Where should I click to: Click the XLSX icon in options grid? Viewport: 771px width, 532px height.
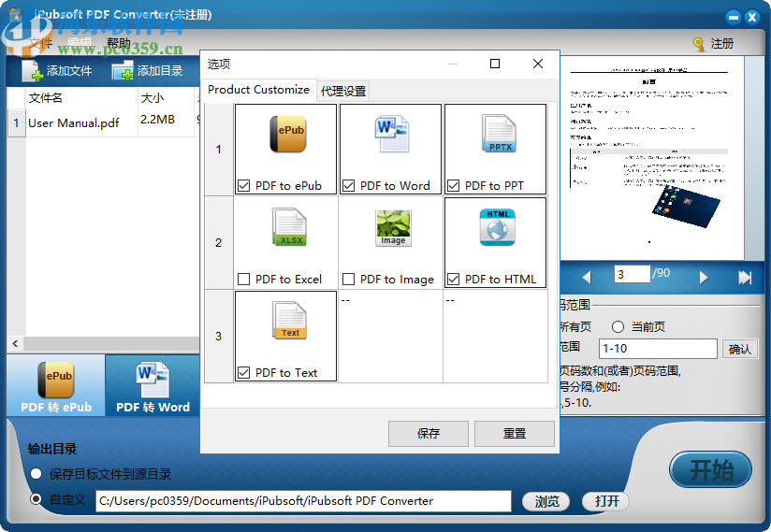(x=290, y=227)
